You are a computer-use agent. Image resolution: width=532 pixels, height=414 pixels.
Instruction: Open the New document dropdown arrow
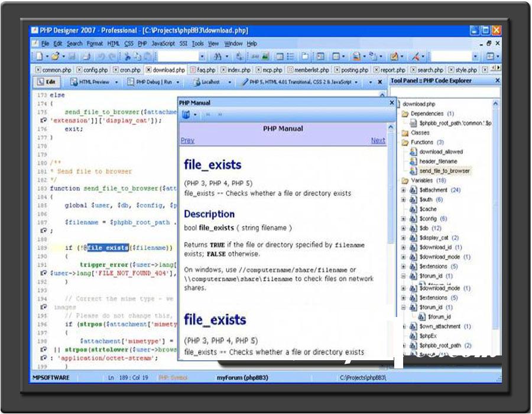tap(47, 56)
